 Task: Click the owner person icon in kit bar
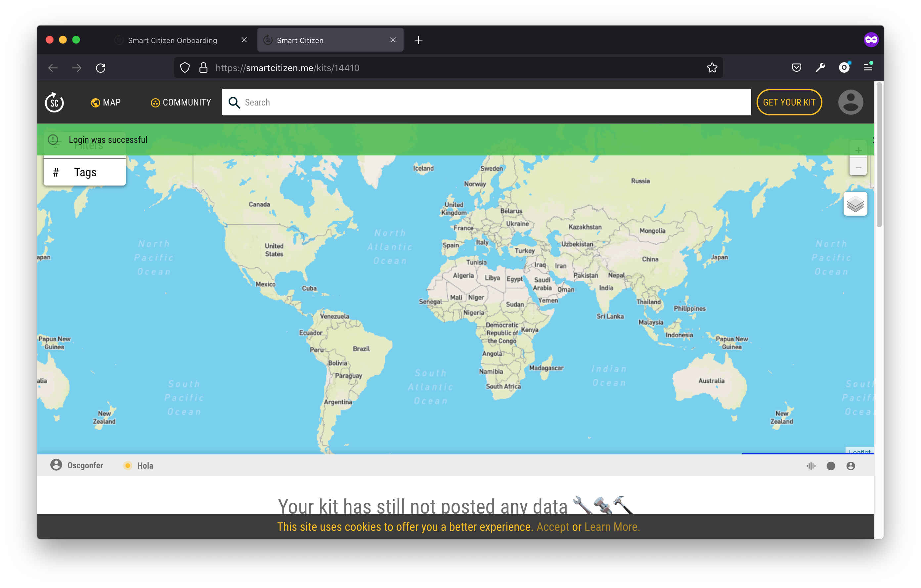pyautogui.click(x=851, y=466)
